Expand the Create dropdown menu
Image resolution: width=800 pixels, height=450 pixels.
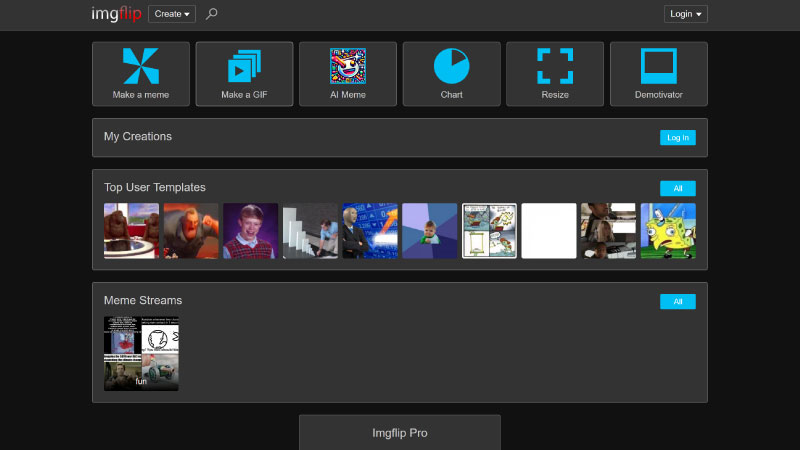click(172, 14)
